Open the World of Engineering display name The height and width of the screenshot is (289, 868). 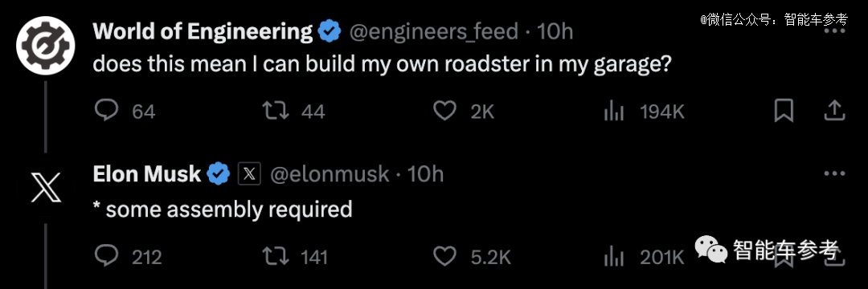[x=203, y=32]
